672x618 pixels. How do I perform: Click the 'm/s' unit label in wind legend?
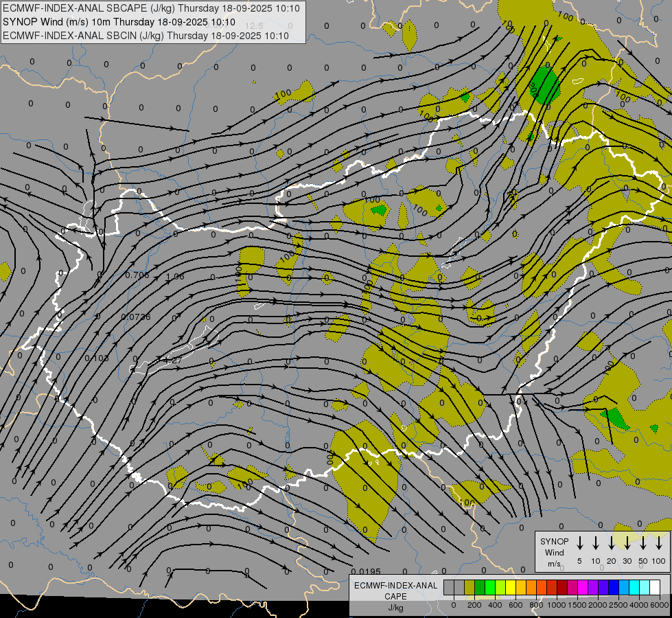(x=554, y=564)
